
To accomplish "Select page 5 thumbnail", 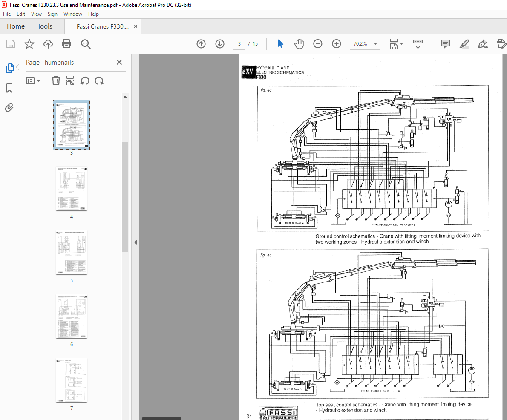I will point(72,253).
